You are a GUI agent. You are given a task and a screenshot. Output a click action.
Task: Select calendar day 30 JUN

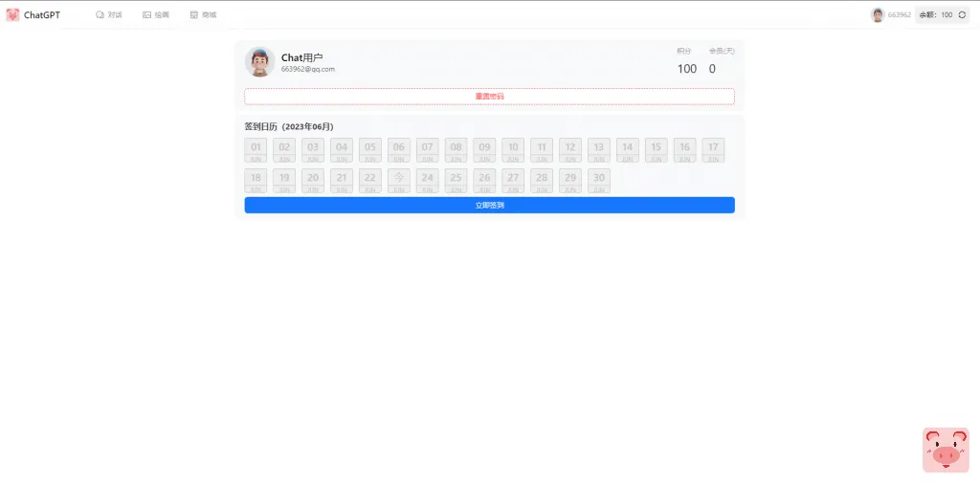[599, 181]
